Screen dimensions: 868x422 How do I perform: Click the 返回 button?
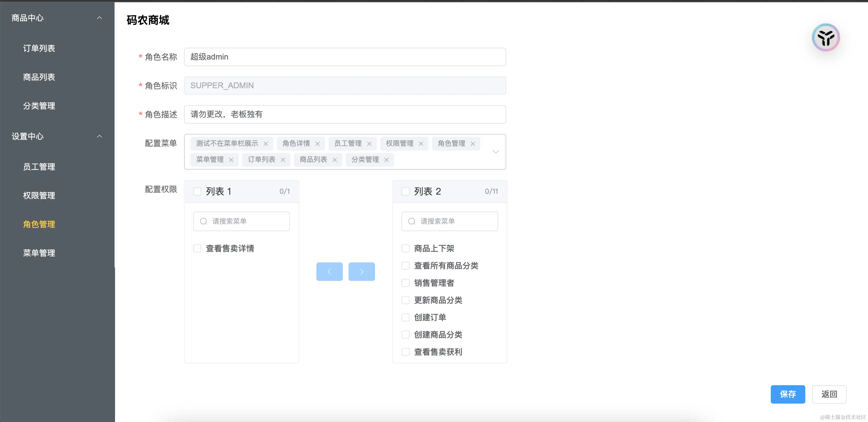pyautogui.click(x=829, y=394)
